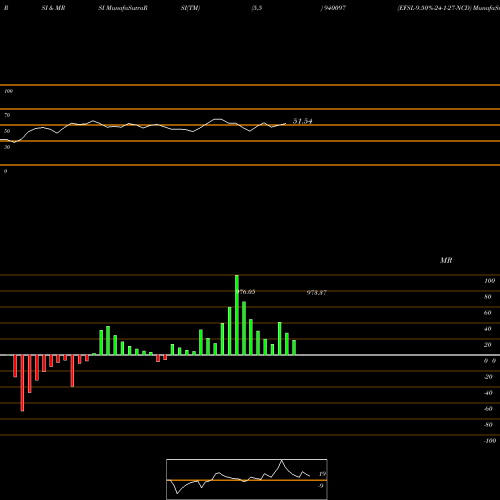Viewport: 500px width, 500px height.
Task: Click the "949097" code in the header
Action: point(334,8)
